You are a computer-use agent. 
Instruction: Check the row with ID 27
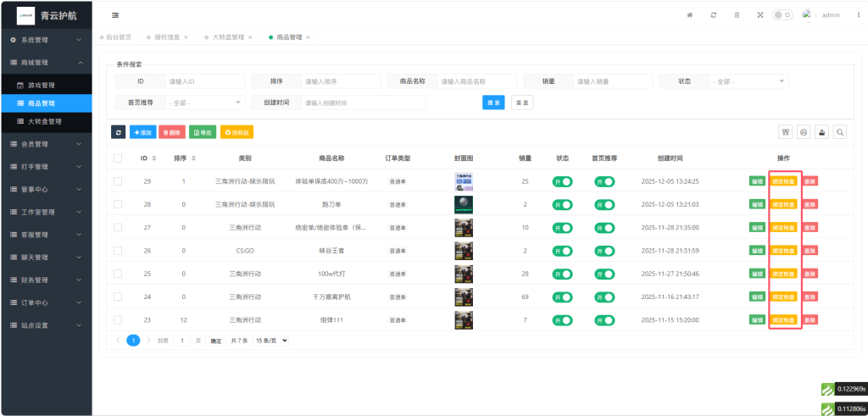tap(117, 227)
